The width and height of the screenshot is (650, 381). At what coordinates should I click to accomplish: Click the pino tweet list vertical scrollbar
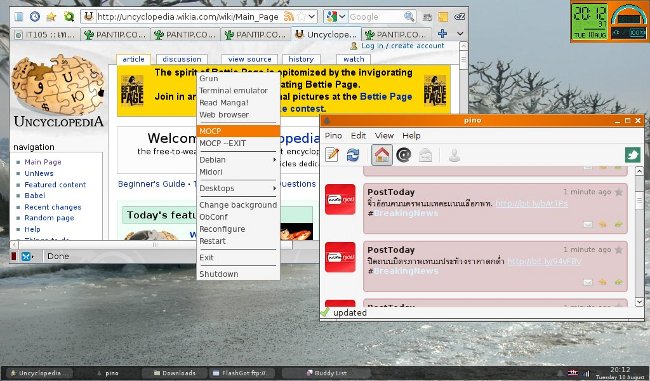(x=639, y=236)
